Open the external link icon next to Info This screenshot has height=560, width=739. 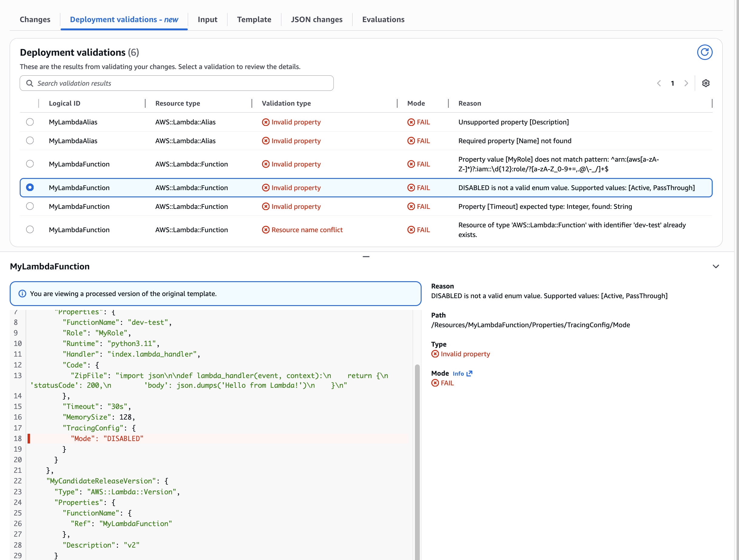pos(469,373)
